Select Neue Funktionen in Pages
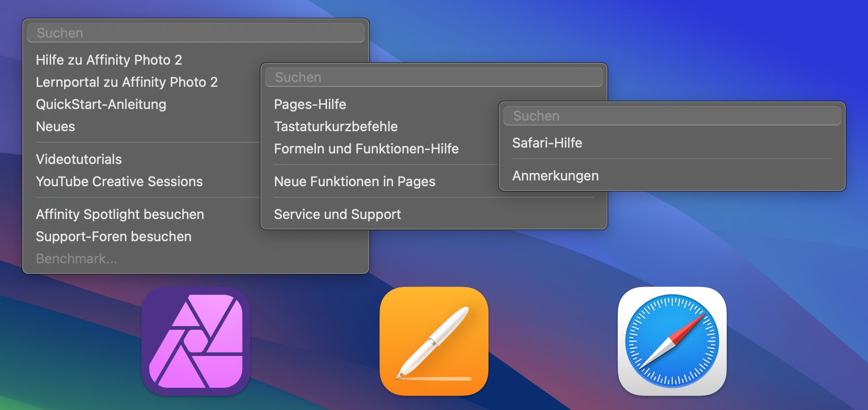 pos(354,181)
